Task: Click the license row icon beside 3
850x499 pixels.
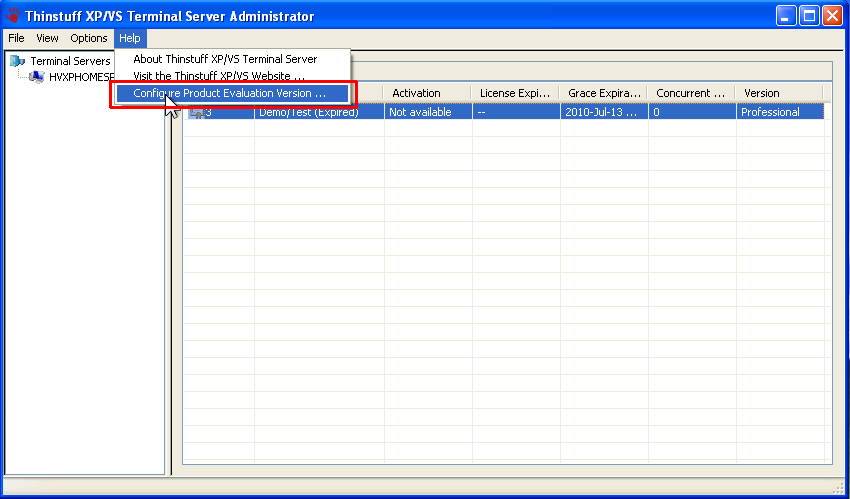Action: (195, 112)
